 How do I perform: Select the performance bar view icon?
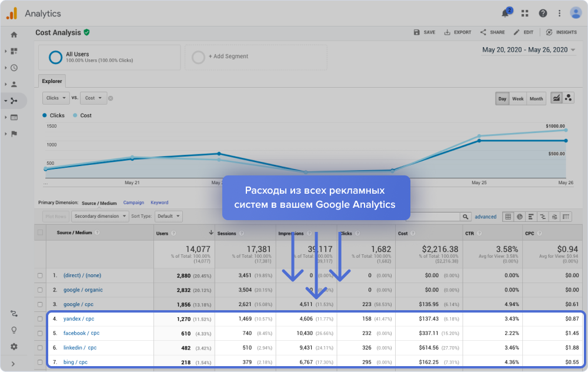pos(531,217)
